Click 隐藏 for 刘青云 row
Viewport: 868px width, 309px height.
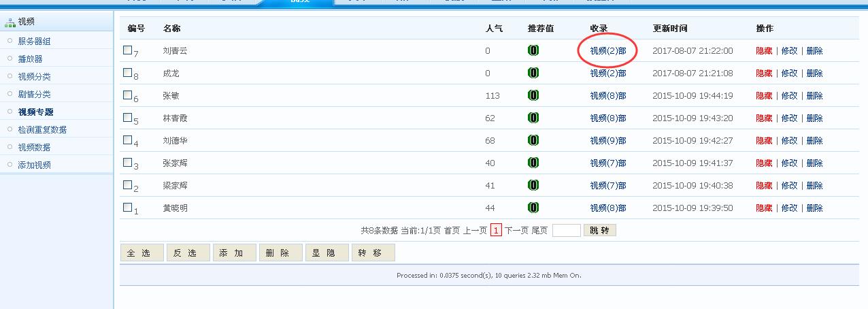coord(764,51)
